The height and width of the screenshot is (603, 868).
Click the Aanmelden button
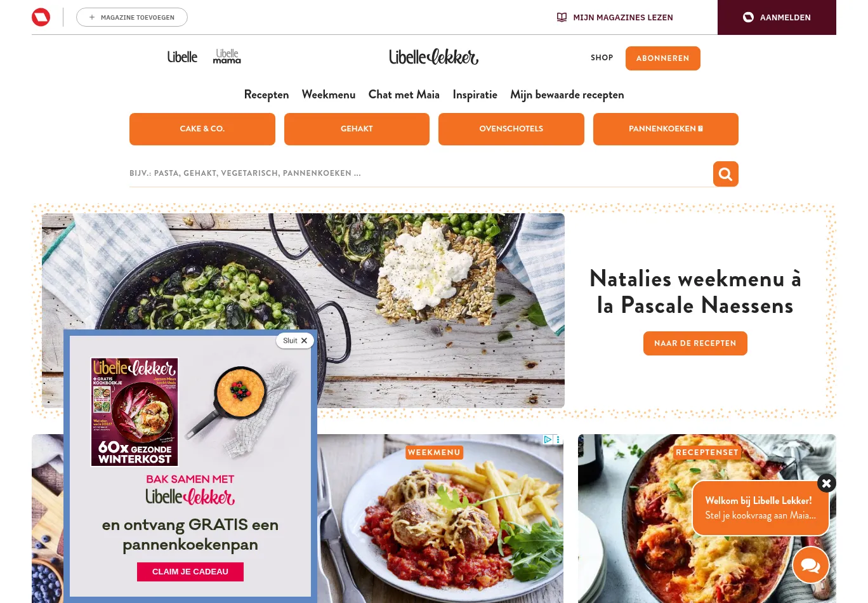tap(777, 17)
